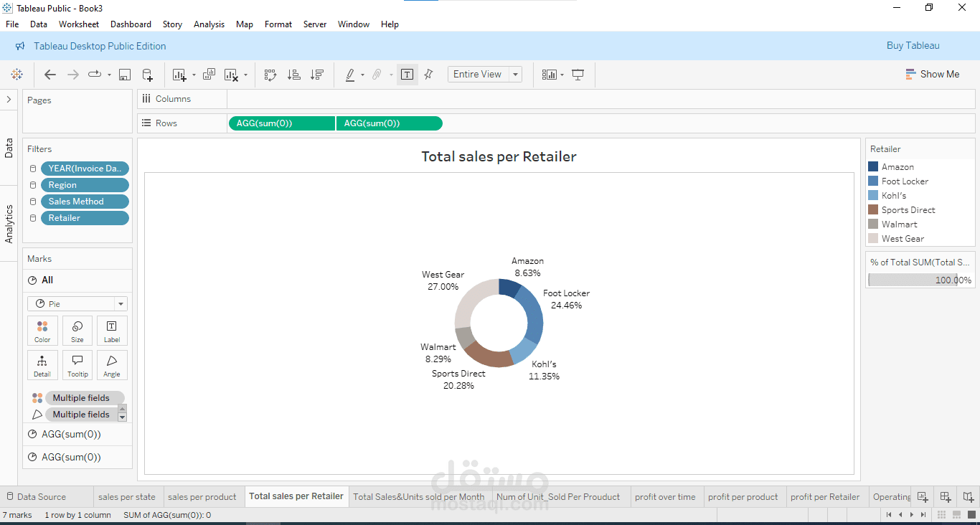Viewport: 980px width, 525px height.
Task: Switch to the profit over time tab
Action: click(x=665, y=497)
